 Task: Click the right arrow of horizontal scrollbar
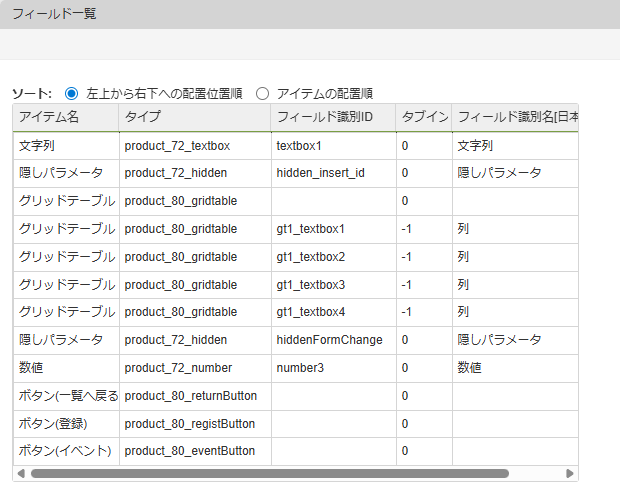point(570,473)
